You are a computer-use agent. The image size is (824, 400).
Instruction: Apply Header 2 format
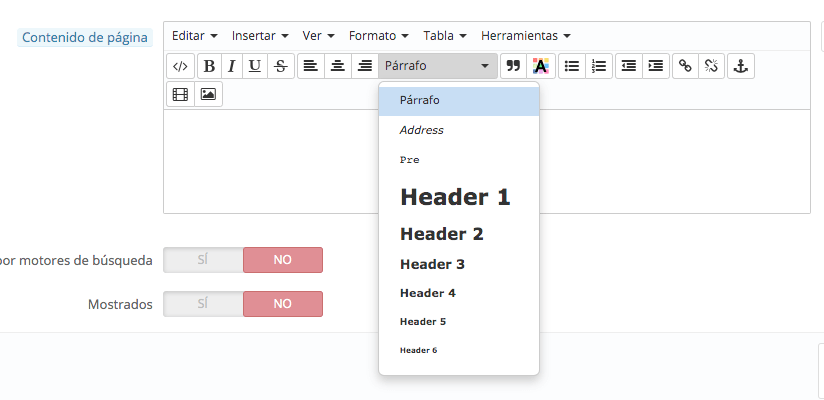459,234
